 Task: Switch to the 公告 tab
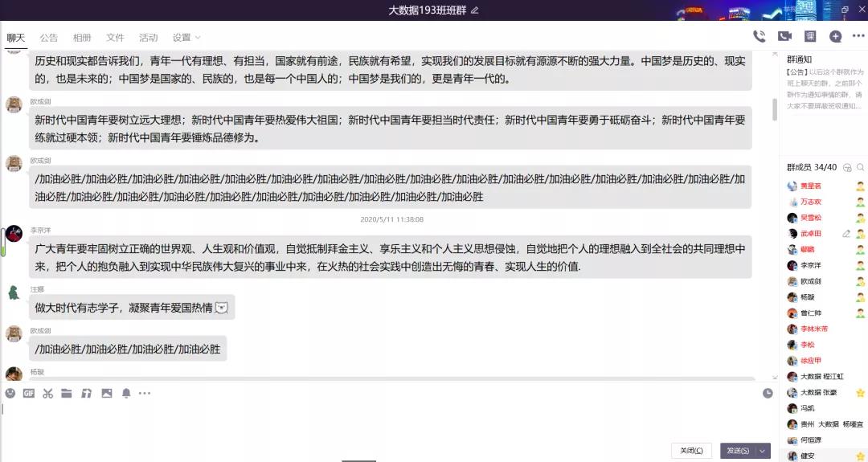[49, 38]
